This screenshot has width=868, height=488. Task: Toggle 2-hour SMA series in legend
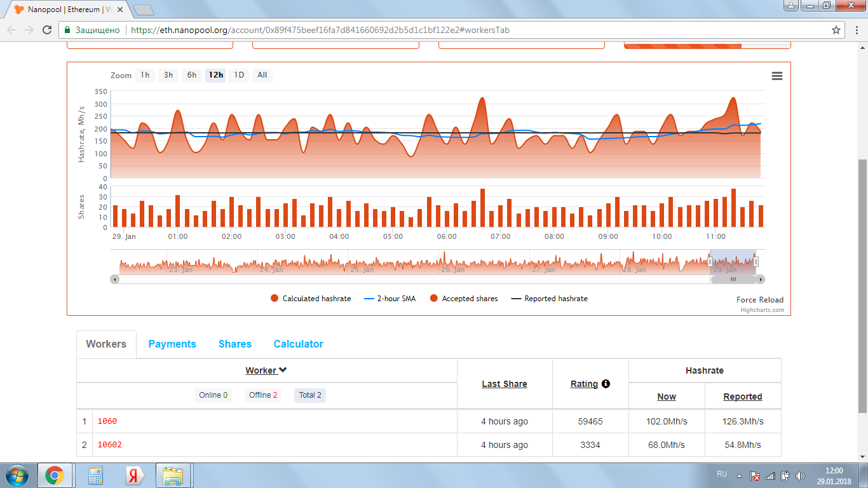coord(390,299)
